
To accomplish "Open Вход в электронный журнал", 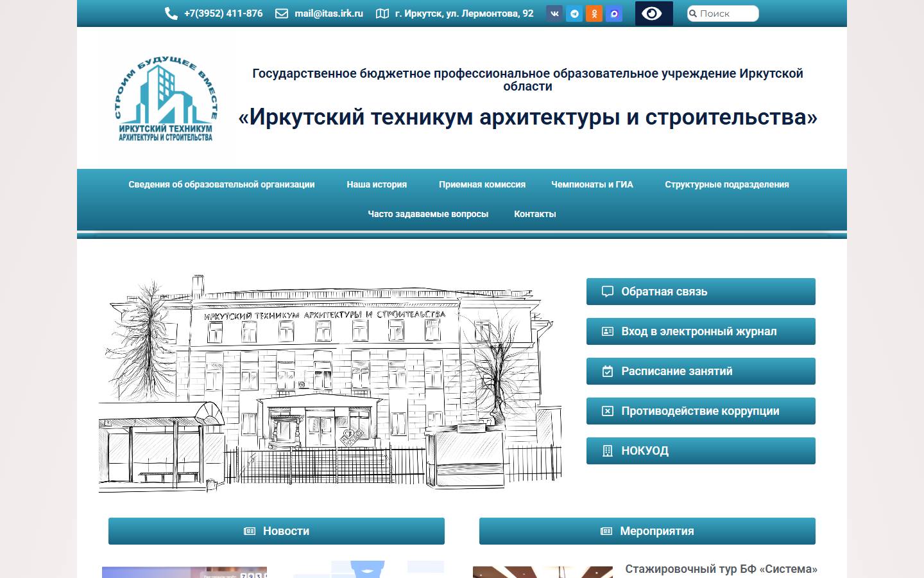I will click(x=701, y=331).
